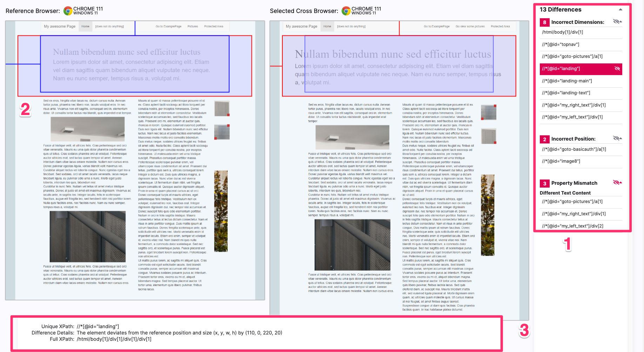Click the flower image in cross browser screenshot
The height and width of the screenshot is (352, 644).
[488, 215]
